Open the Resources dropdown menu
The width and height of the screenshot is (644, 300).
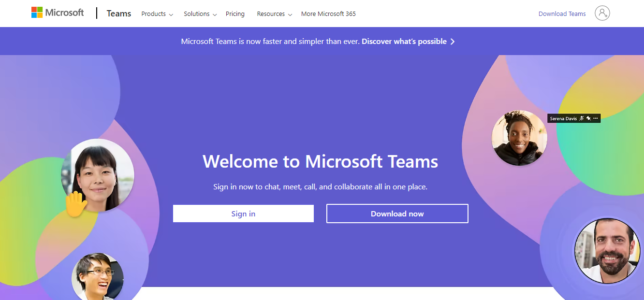pyautogui.click(x=274, y=14)
